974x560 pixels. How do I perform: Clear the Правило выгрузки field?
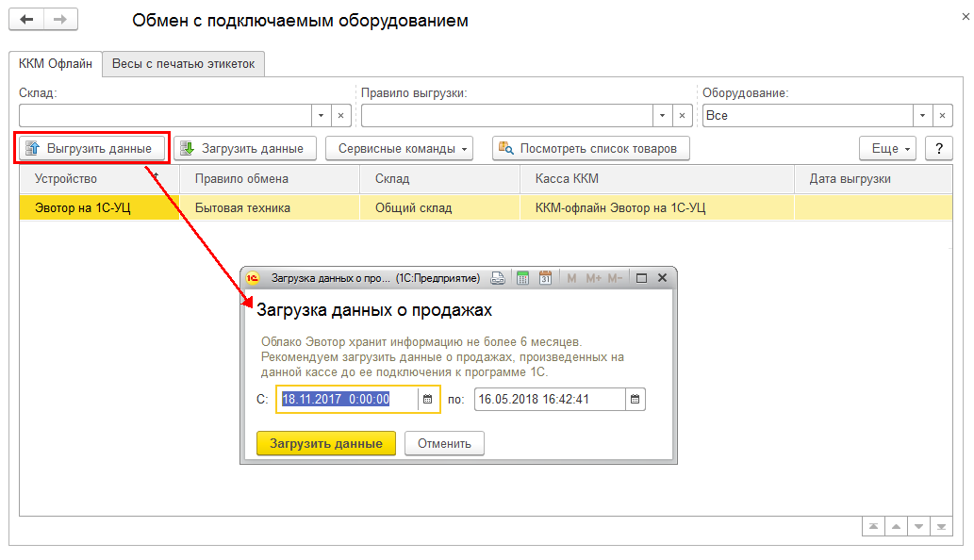tap(682, 115)
